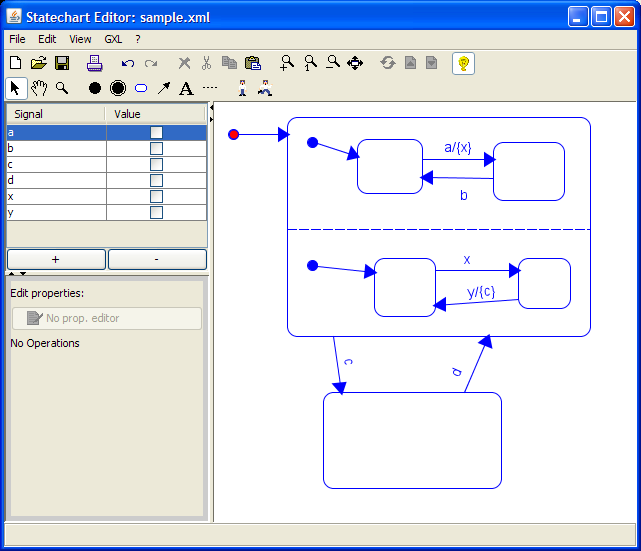Toggle the value checkbox for signal a
Image resolution: width=641 pixels, height=551 pixels.
156,132
